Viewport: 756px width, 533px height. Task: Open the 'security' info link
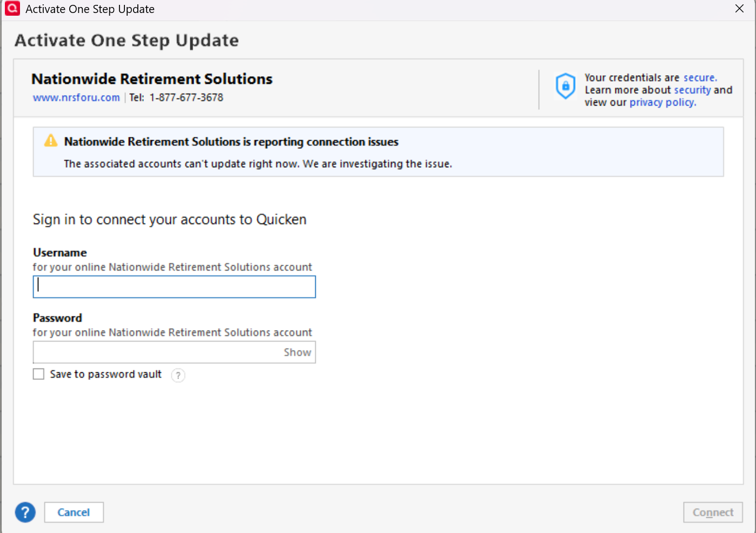click(692, 90)
